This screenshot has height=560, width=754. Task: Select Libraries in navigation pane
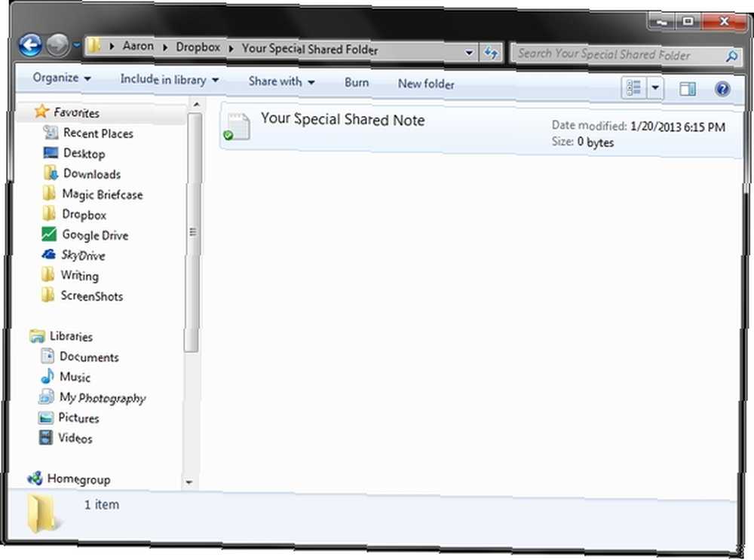click(x=71, y=336)
